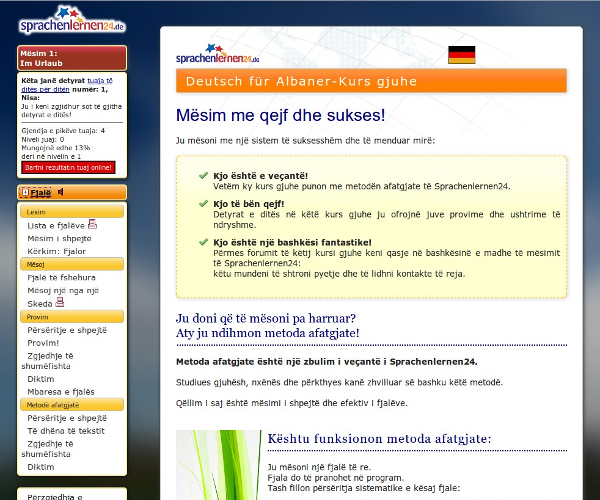Open Të dhëna të tekstit link
Image resolution: width=600 pixels, height=500 pixels.
68,430
